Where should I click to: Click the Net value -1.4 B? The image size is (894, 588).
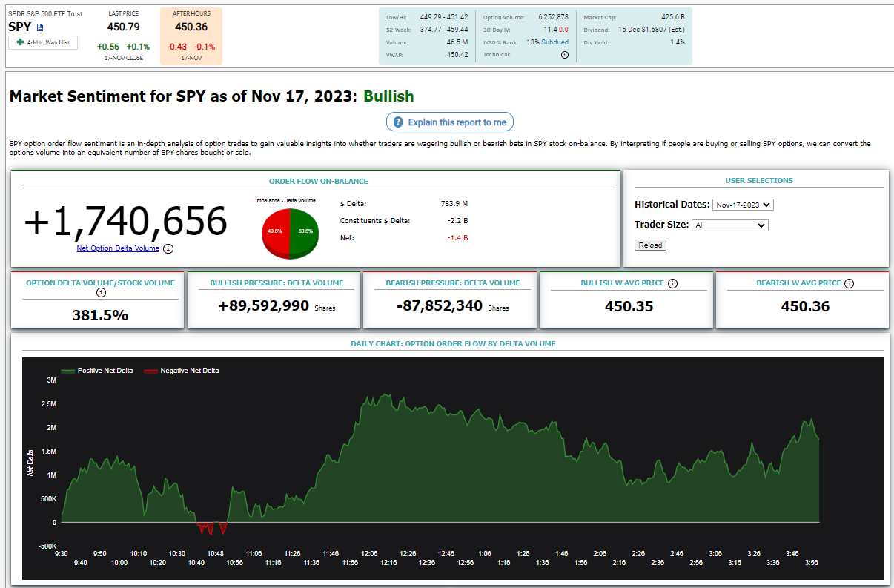coord(457,237)
